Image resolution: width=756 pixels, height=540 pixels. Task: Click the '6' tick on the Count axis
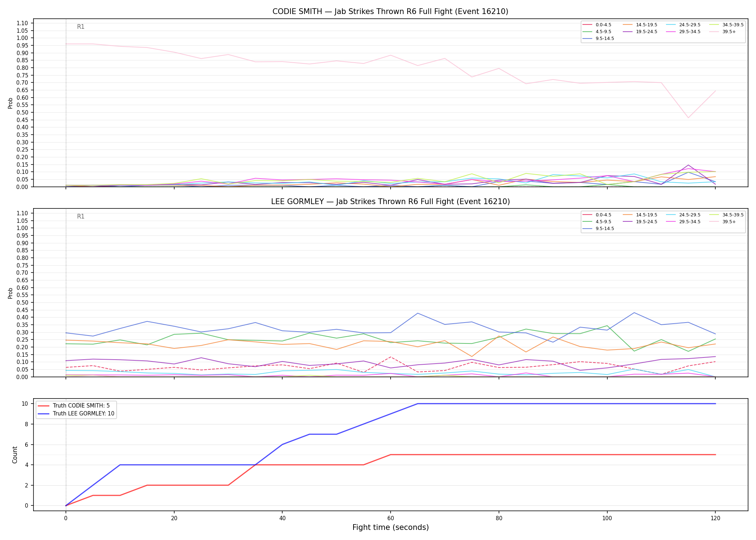click(x=26, y=445)
